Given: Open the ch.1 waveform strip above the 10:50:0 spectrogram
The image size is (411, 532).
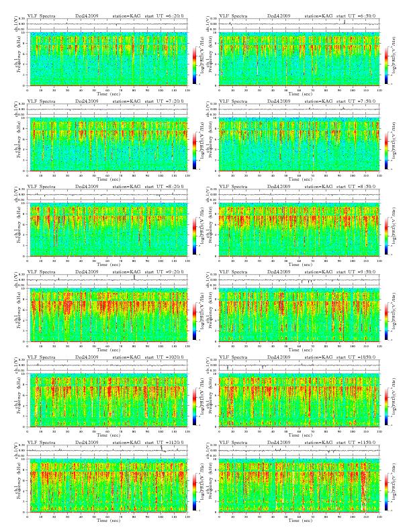Looking at the screenshot, I should (299, 365).
